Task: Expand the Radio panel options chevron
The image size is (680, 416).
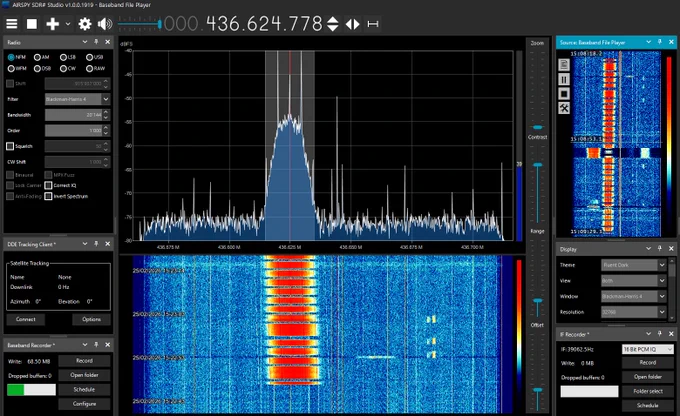Action: [85, 42]
